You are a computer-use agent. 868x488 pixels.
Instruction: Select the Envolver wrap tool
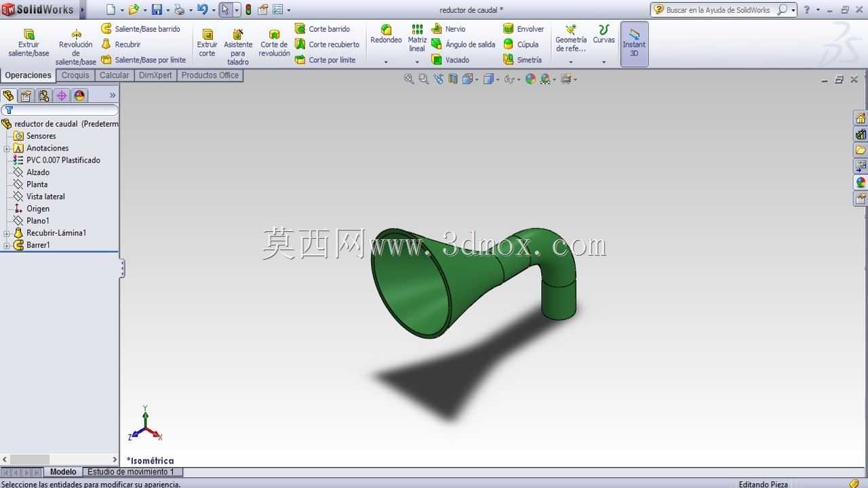pyautogui.click(x=524, y=29)
